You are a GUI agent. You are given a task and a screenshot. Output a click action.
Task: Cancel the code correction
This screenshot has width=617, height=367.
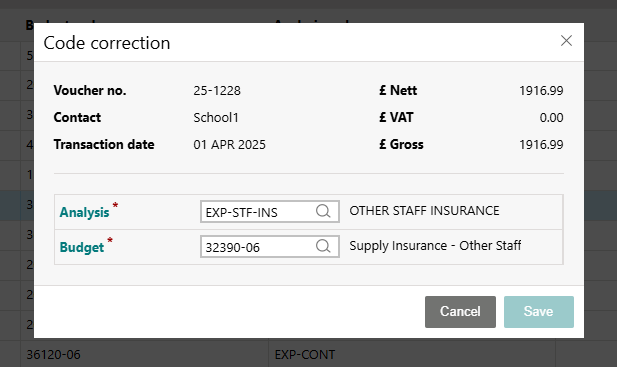(460, 312)
